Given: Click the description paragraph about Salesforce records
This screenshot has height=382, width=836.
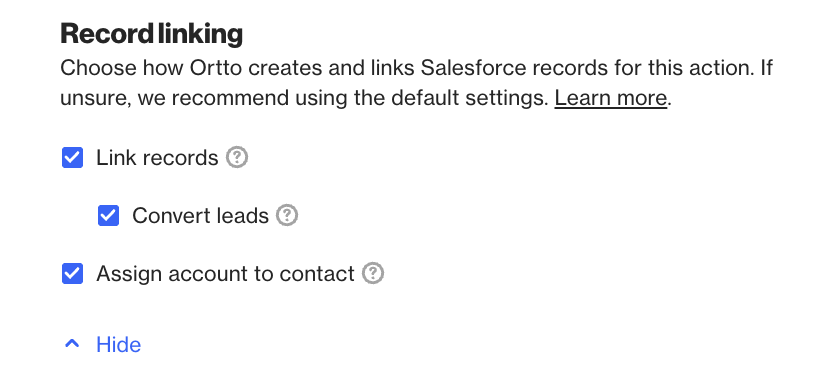Looking at the screenshot, I should click(416, 83).
